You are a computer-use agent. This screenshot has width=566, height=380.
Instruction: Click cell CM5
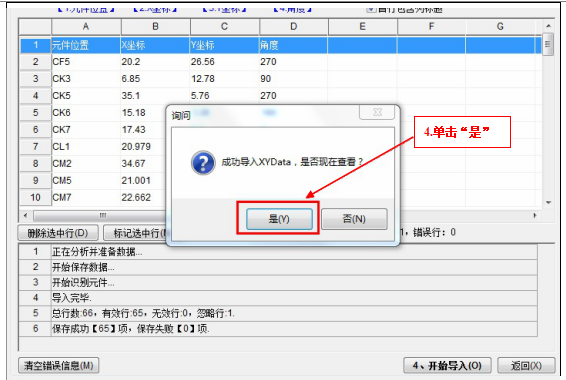[86, 180]
